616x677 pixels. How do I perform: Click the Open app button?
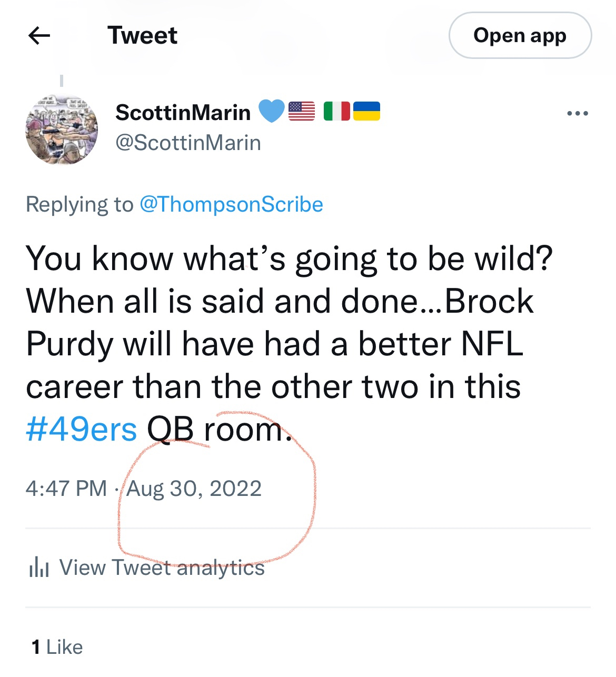520,36
